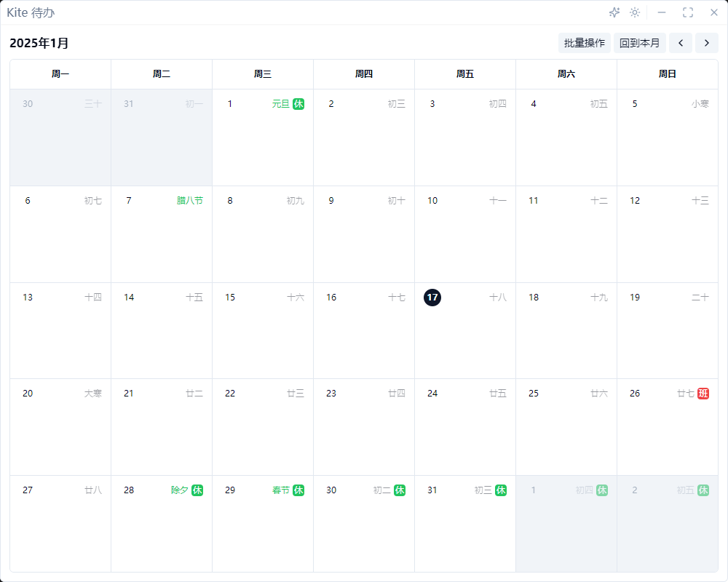Maximize the Kite 待办 window
This screenshot has width=728, height=582.
coord(688,12)
